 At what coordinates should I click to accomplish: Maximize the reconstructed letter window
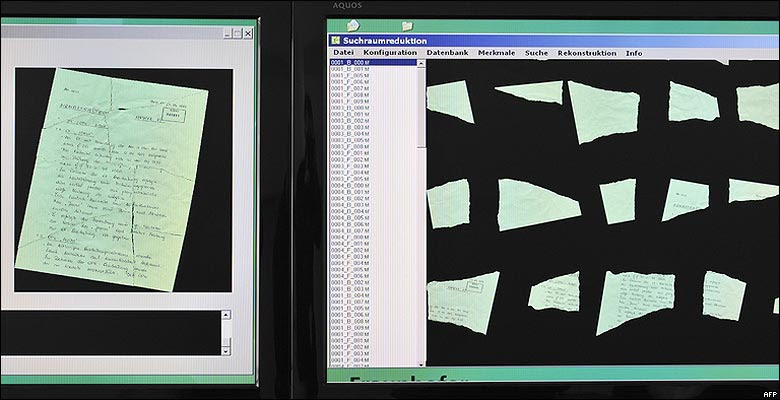pyautogui.click(x=237, y=33)
